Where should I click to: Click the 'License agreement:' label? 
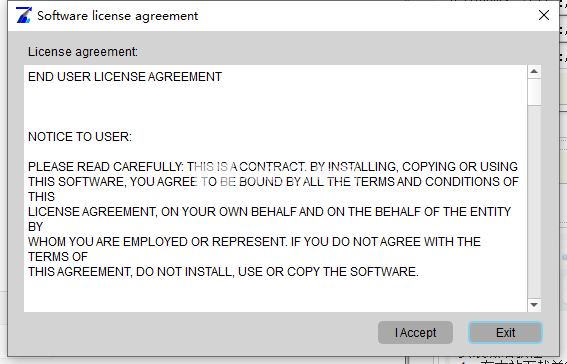(83, 52)
